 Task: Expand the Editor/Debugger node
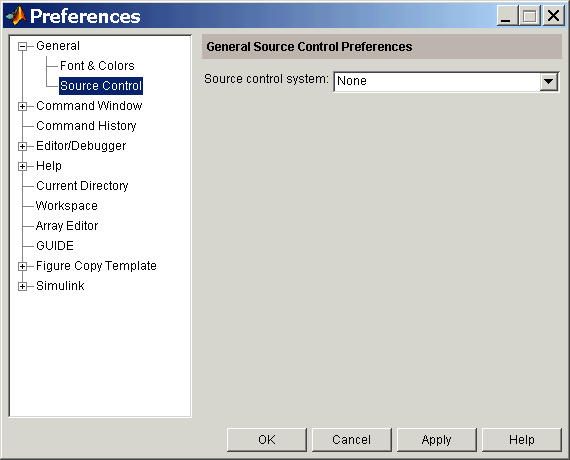click(23, 146)
